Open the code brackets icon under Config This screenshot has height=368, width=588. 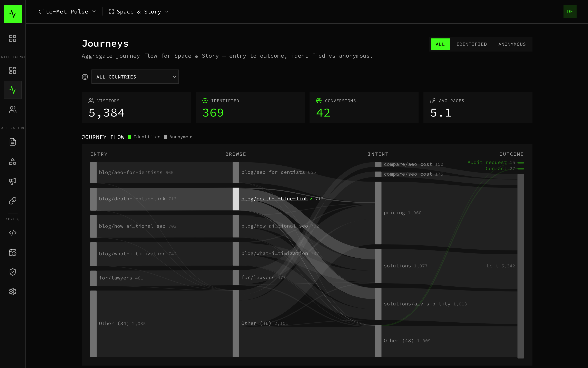click(x=13, y=233)
